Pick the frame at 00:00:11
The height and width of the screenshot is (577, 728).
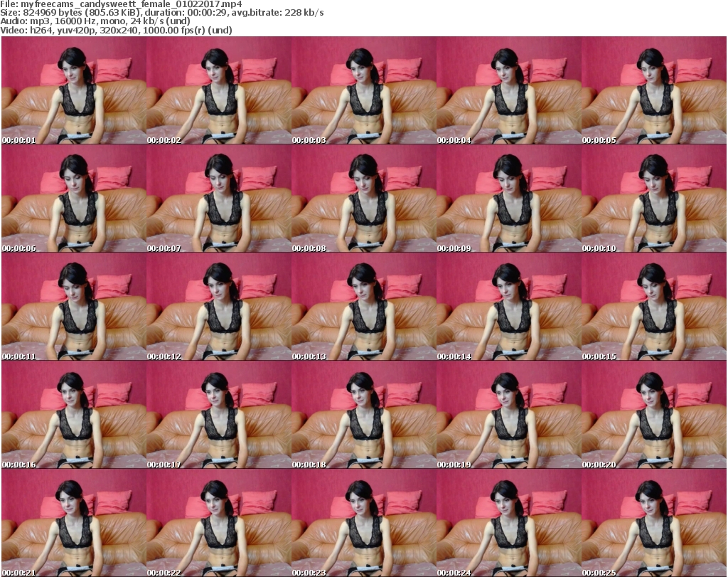click(74, 307)
